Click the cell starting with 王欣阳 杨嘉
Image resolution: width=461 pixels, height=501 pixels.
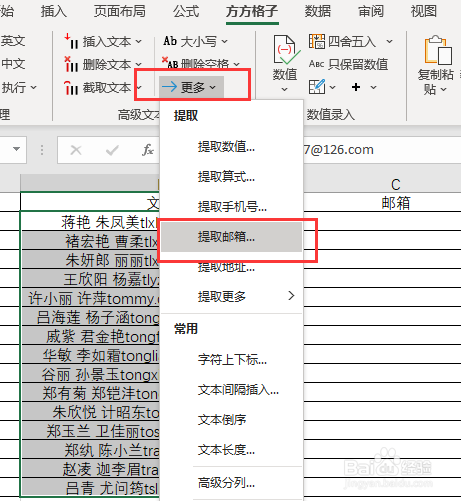click(90, 278)
